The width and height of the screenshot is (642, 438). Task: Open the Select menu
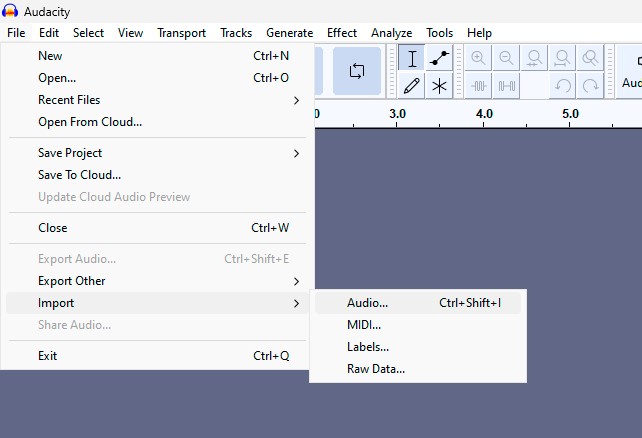pos(88,33)
